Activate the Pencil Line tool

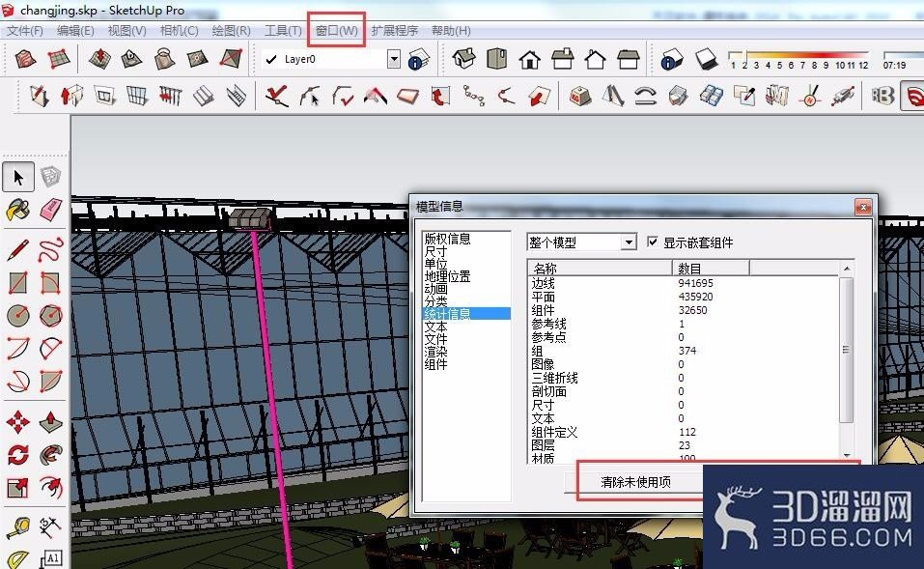pos(18,249)
